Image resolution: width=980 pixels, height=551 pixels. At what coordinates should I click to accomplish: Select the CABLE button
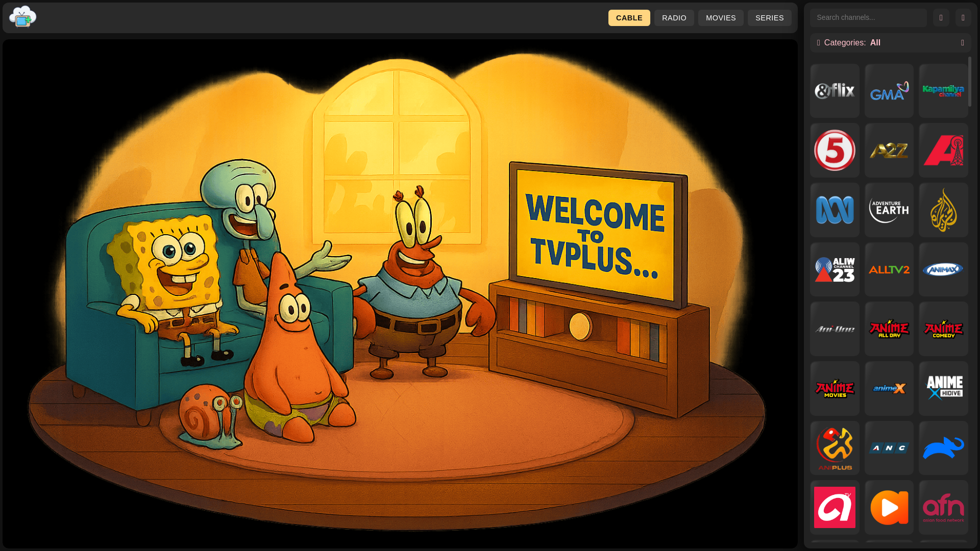pyautogui.click(x=629, y=18)
